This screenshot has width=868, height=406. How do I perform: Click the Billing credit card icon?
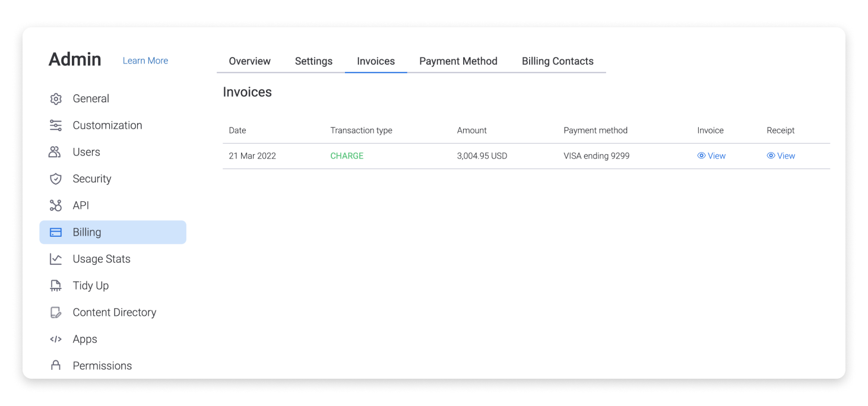tap(56, 232)
